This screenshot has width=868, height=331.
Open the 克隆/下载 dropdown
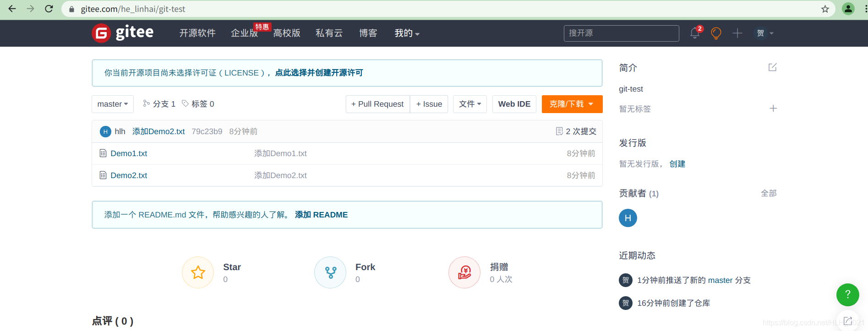point(572,104)
